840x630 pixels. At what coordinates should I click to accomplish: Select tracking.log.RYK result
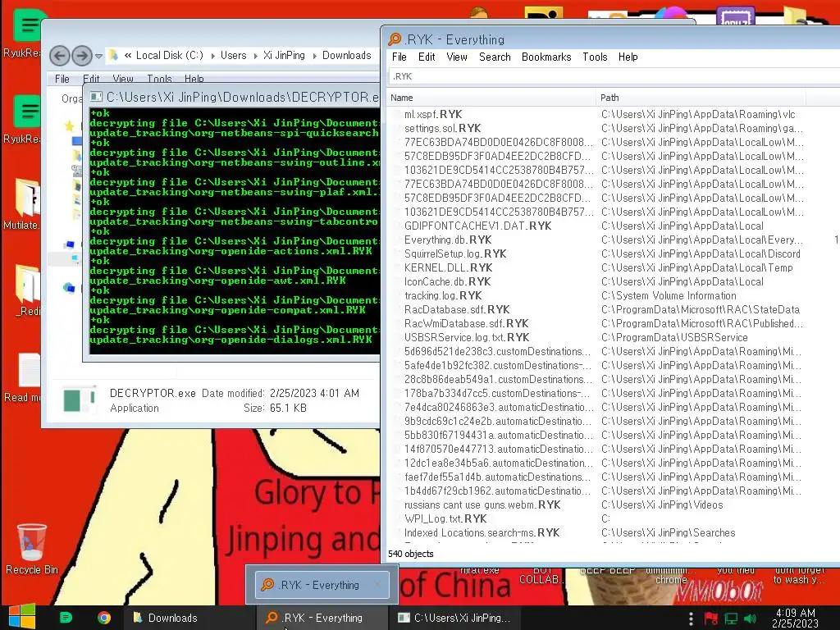[x=442, y=295]
